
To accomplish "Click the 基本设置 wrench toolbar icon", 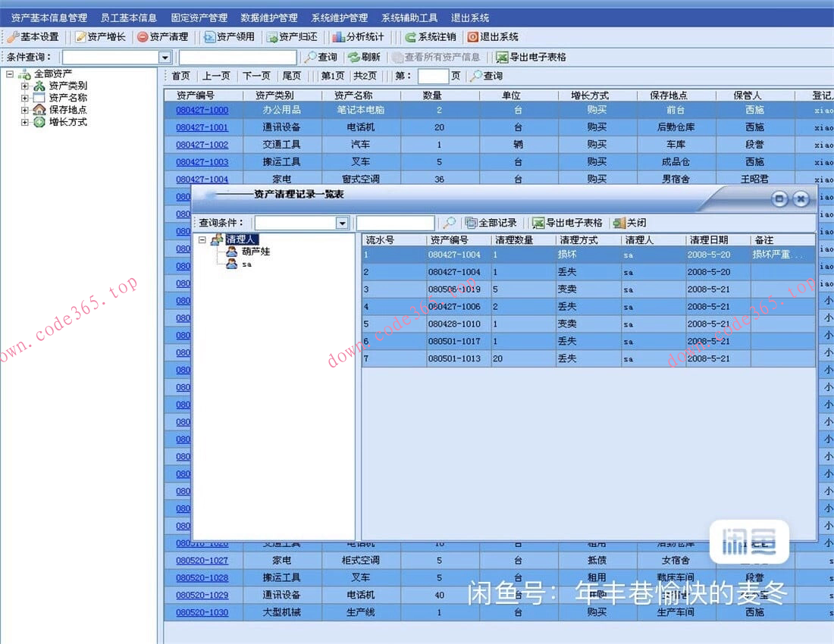I will click(12, 36).
